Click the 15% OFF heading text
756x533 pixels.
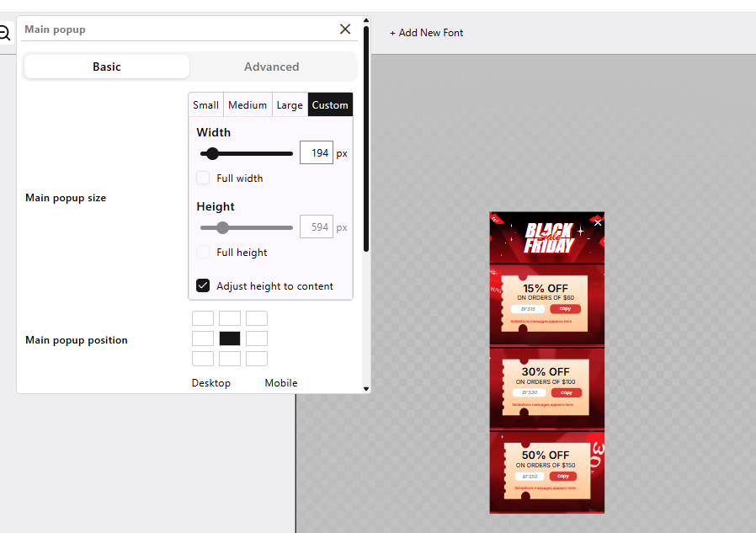[x=546, y=289]
